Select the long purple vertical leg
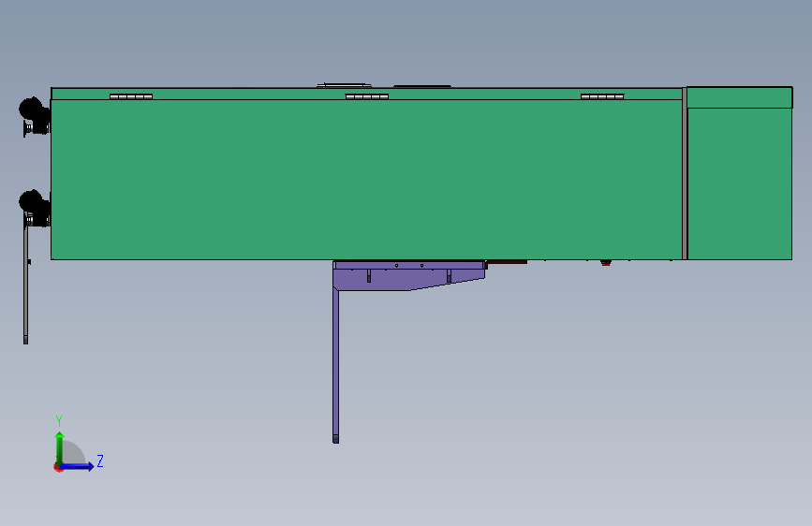The image size is (812, 526). point(335,366)
